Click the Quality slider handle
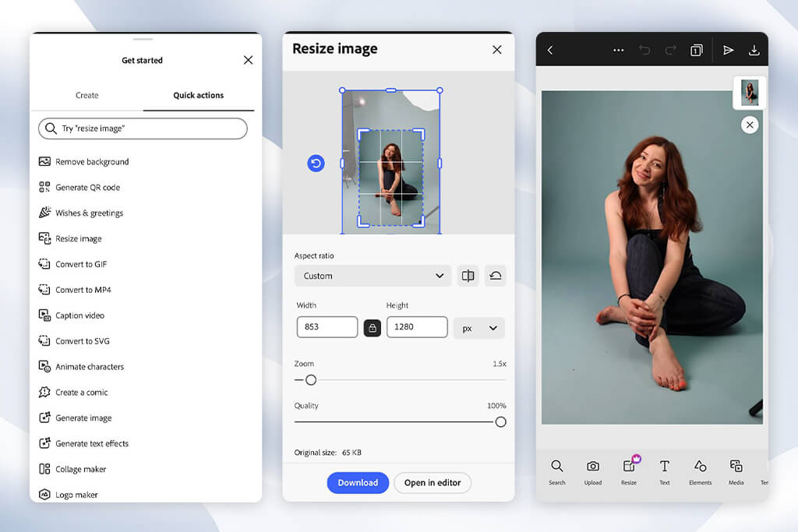Viewport: 798px width, 532px height. (501, 421)
